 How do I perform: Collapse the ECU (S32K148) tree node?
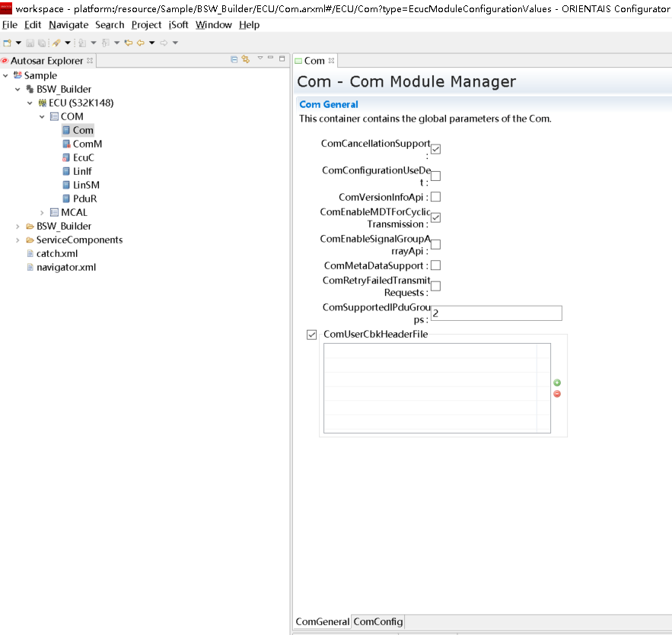pos(30,103)
